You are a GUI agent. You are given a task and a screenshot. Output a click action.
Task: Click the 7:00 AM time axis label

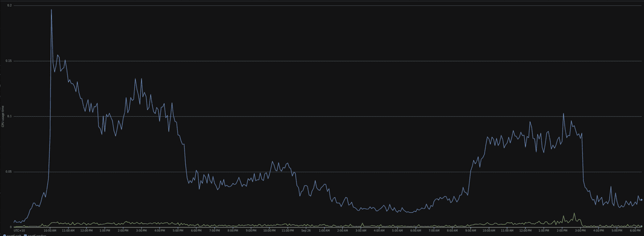(x=434, y=230)
